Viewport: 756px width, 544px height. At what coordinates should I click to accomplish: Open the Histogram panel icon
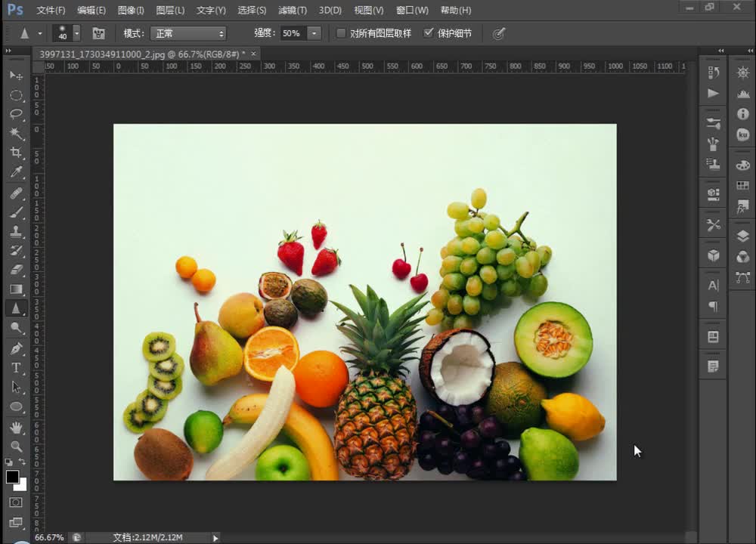point(742,94)
